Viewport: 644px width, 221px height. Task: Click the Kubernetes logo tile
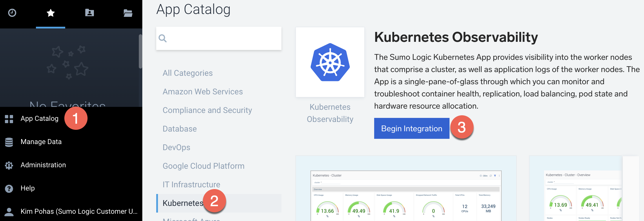tap(330, 62)
